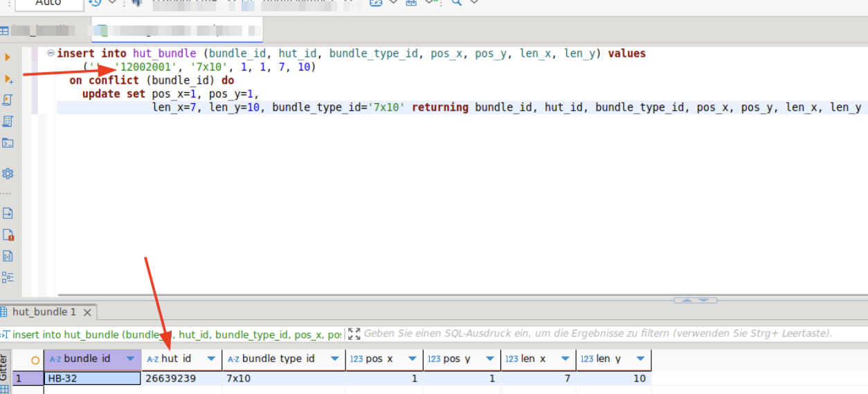Image resolution: width=868 pixels, height=394 pixels.
Task: Switch to the hut_bundle 1 result tab
Action: pos(44,312)
